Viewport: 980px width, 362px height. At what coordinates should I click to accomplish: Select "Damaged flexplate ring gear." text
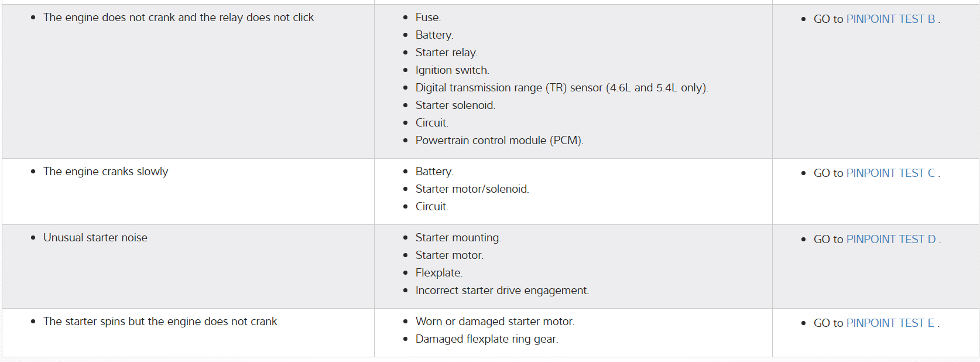(486, 339)
